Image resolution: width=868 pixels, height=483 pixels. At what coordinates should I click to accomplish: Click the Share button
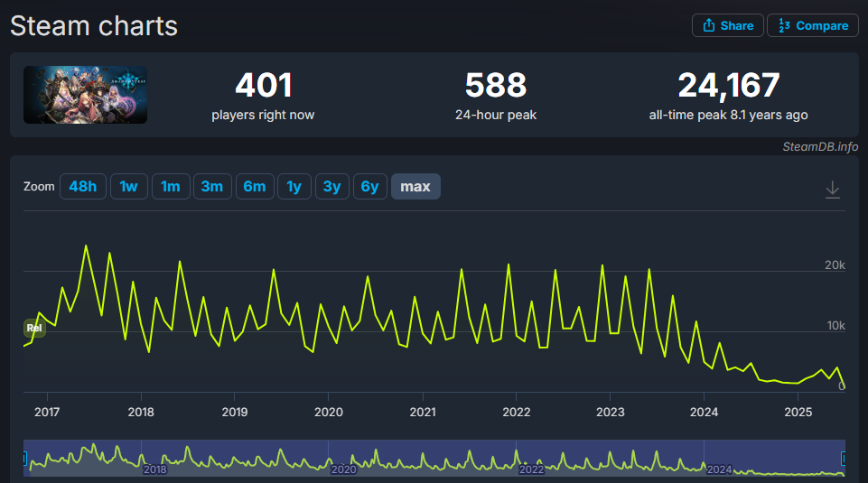(x=727, y=25)
